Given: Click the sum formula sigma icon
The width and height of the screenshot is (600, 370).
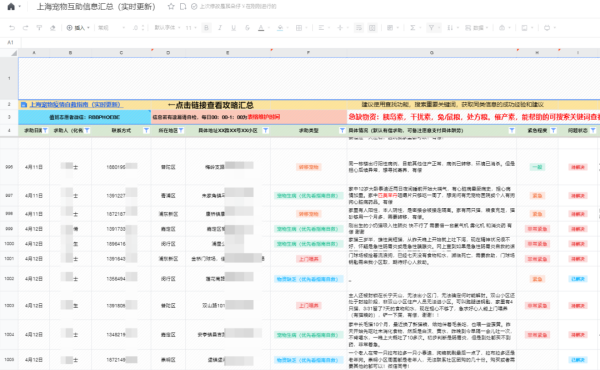Looking at the screenshot, I should (412, 28).
